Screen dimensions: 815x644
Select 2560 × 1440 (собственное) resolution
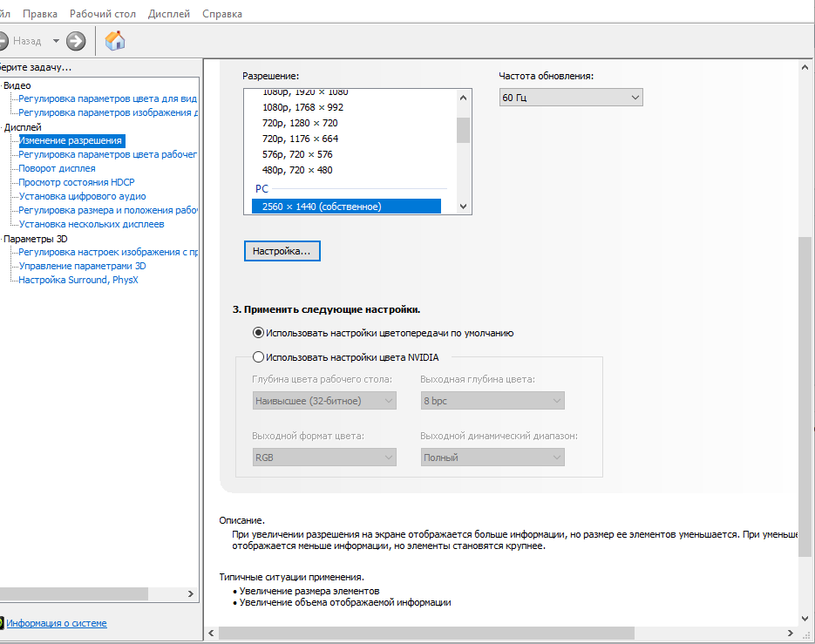tap(346, 207)
